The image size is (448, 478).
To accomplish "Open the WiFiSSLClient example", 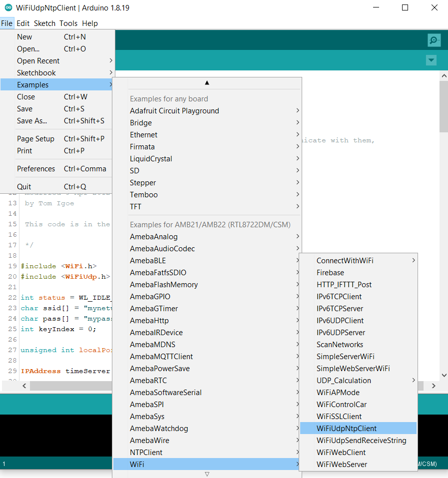I will (359, 417).
